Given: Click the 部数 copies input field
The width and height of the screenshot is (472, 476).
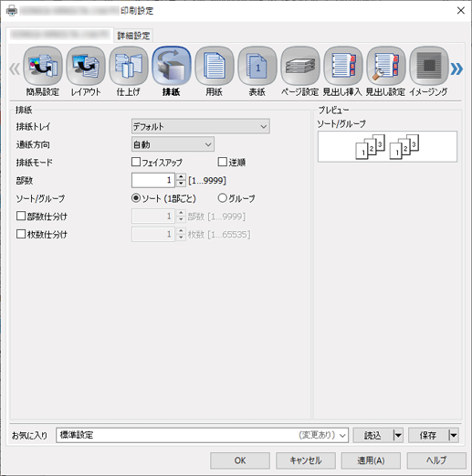Looking at the screenshot, I should tap(153, 180).
